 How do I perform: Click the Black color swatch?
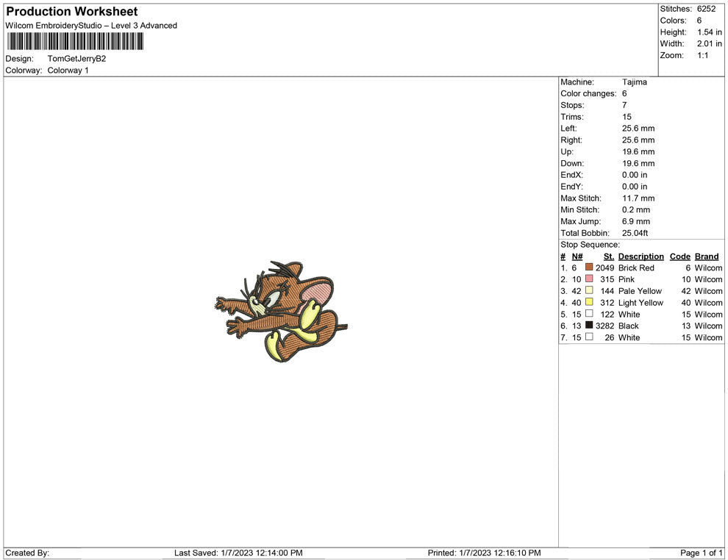[x=589, y=326]
